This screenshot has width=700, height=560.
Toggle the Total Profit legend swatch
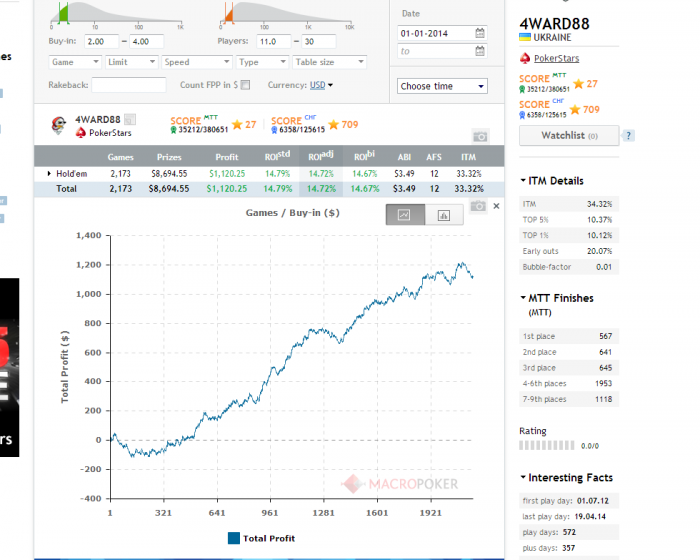[x=234, y=538]
